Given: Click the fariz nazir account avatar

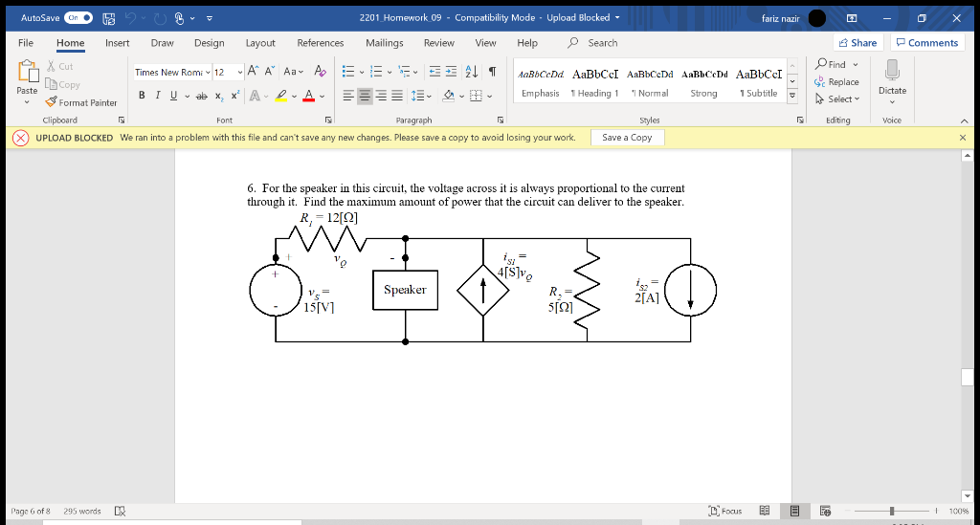Looking at the screenshot, I should (x=817, y=18).
